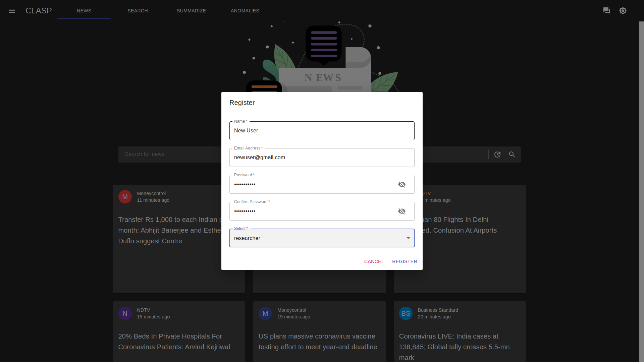Viewport: 644px width, 362px height.
Task: Open the chat feedback icon
Action: click(606, 11)
